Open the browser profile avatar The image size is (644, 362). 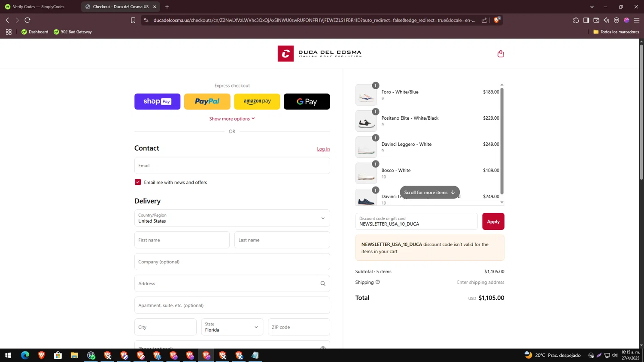(626, 20)
